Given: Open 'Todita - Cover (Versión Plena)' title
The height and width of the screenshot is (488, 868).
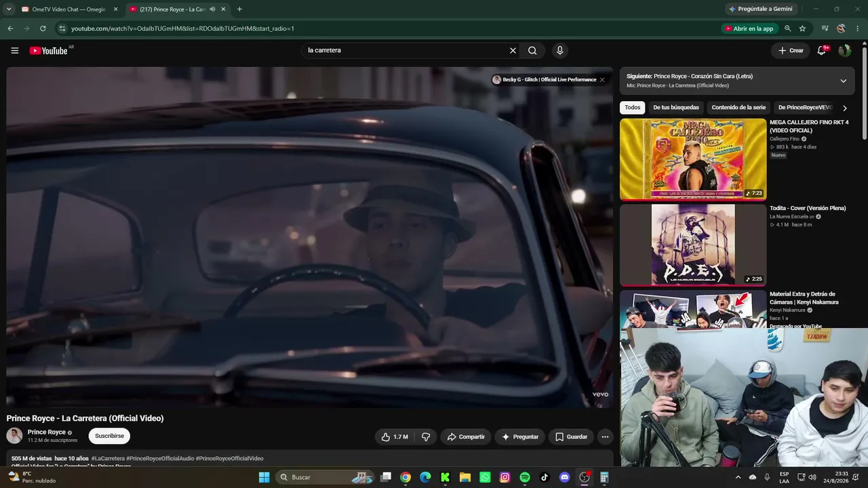Looking at the screenshot, I should 808,208.
